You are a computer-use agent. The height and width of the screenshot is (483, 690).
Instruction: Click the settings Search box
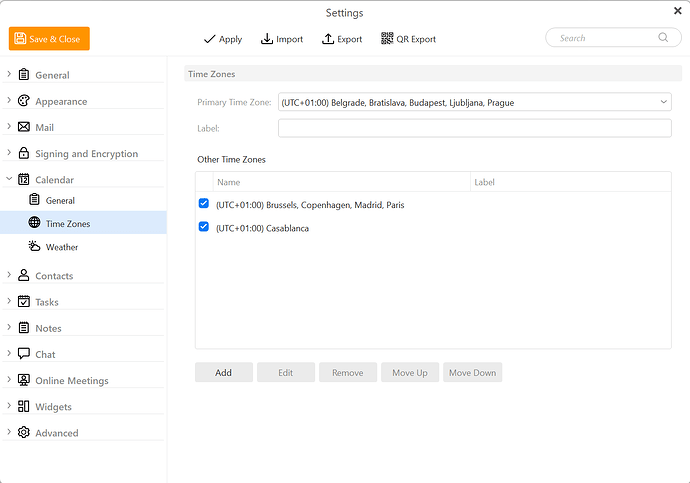605,38
